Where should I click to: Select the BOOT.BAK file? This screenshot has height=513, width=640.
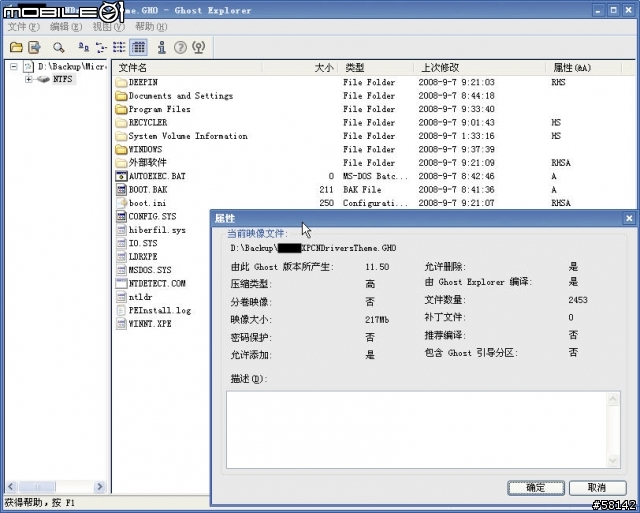click(x=142, y=190)
